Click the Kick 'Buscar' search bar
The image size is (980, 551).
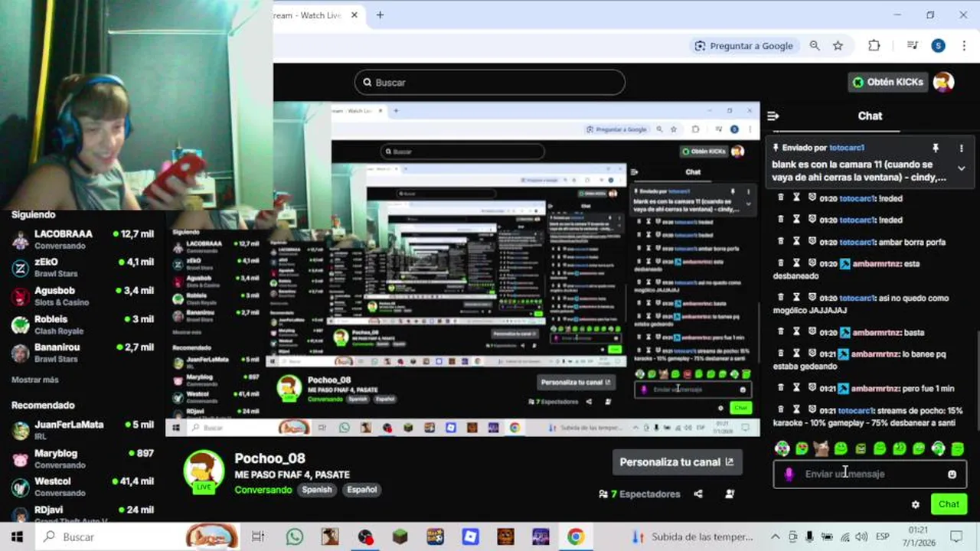[x=489, y=83]
